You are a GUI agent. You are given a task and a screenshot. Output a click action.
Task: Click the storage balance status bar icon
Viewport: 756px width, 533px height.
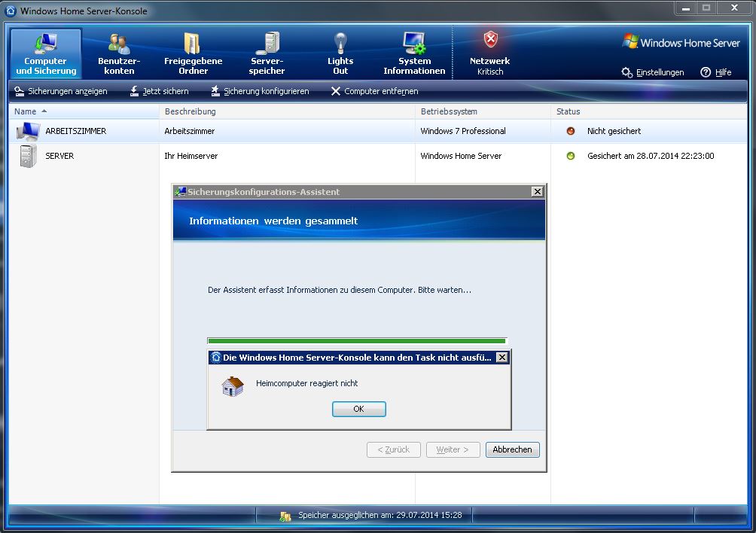285,516
